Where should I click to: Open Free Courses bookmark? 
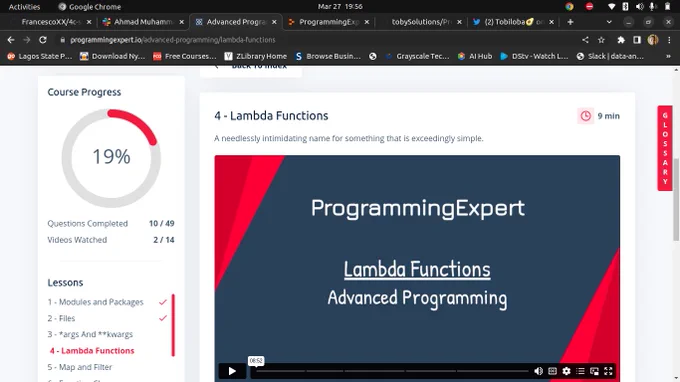(184, 56)
